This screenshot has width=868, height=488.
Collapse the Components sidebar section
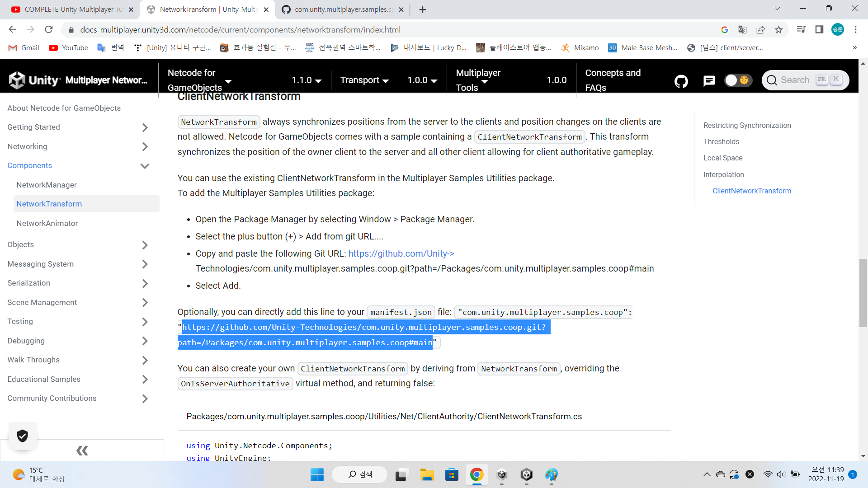tap(145, 166)
